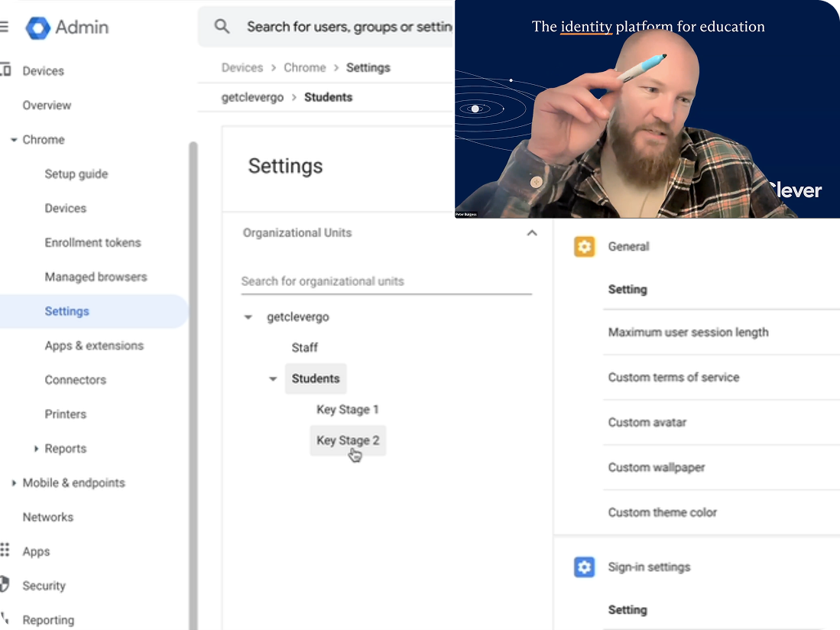Screen dimensions: 840x630
Task: Open Managed browsers page
Action: tap(96, 277)
